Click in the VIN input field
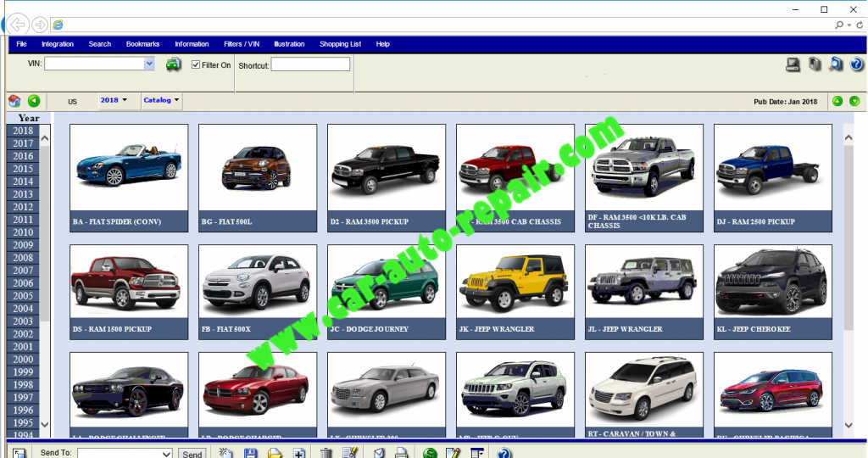868x458 pixels. tap(94, 64)
